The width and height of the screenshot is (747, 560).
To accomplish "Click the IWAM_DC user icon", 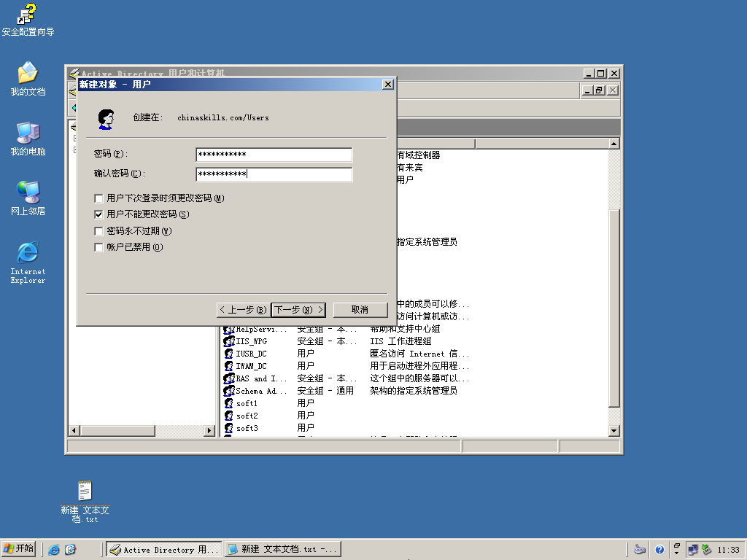I will [x=229, y=366].
